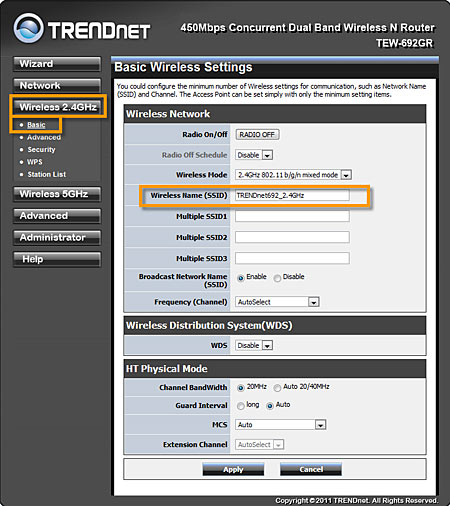
Task: Click the Multiple SSID3 input field
Action: tap(292, 258)
